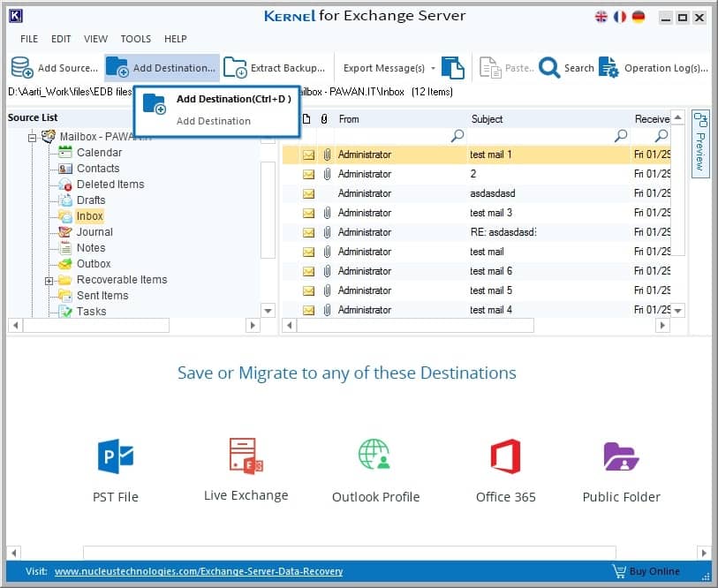This screenshot has width=718, height=588.
Task: Click the item type page column header
Action: click(306, 119)
